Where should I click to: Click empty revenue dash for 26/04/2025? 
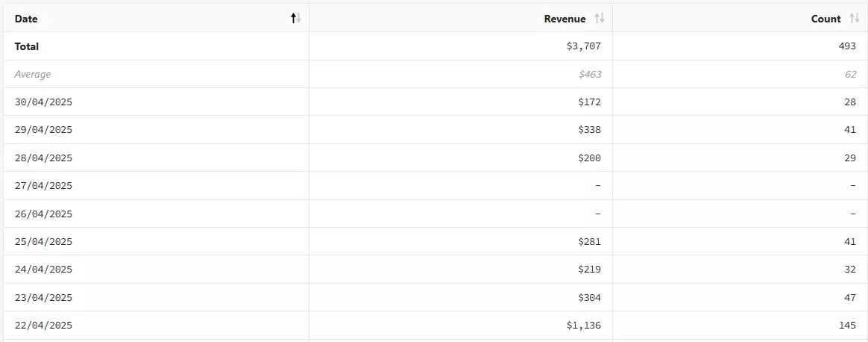click(x=598, y=214)
